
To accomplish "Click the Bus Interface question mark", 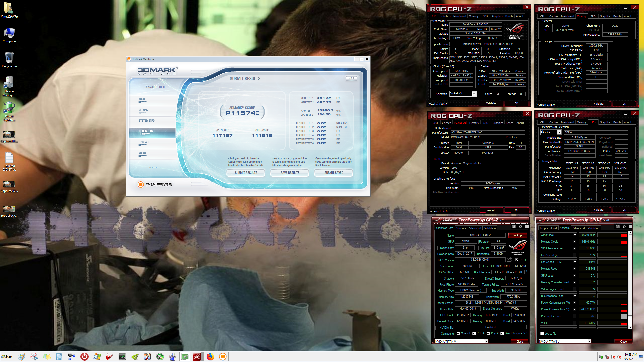I will tap(526, 272).
